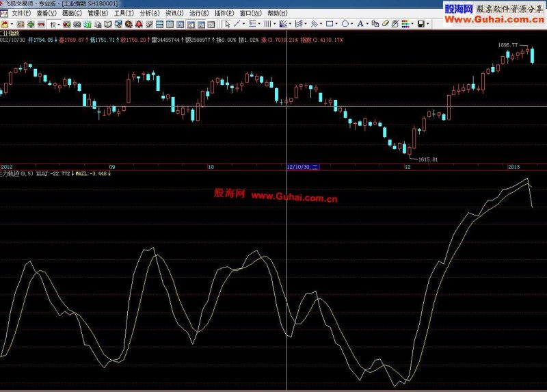This screenshot has width=547, height=392.
Task: Open the 文件(F) menu
Action: click(x=21, y=13)
